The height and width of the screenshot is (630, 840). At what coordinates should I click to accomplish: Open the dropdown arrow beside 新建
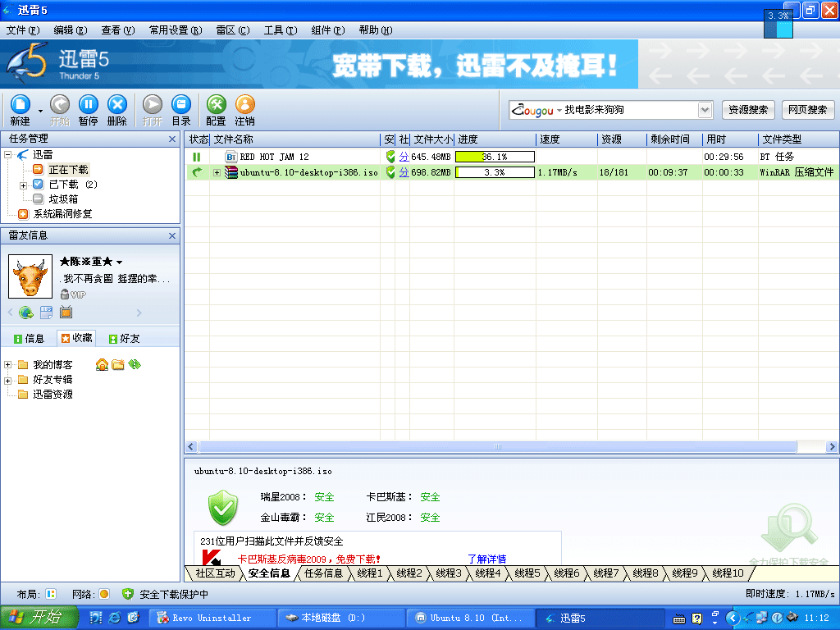tap(40, 111)
